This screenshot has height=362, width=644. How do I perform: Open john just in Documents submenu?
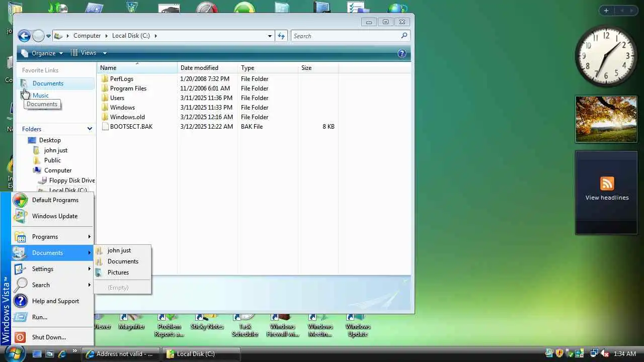pos(122,250)
